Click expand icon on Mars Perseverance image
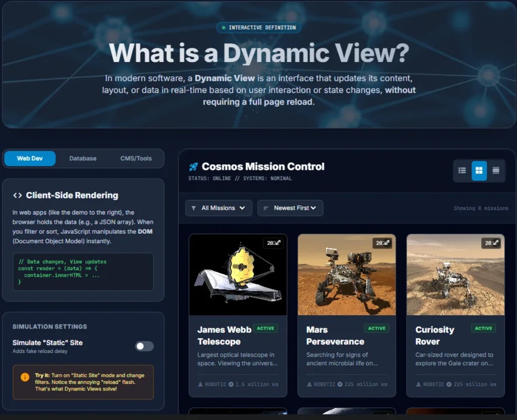 click(386, 243)
